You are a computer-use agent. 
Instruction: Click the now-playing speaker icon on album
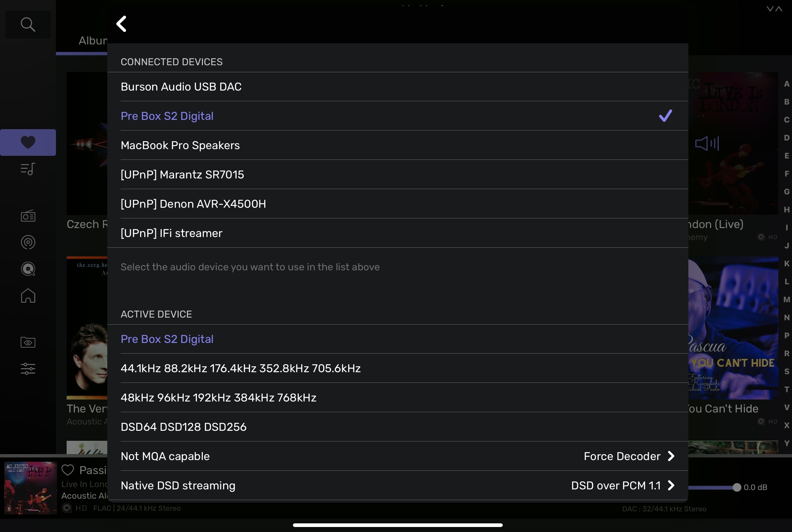point(707,143)
